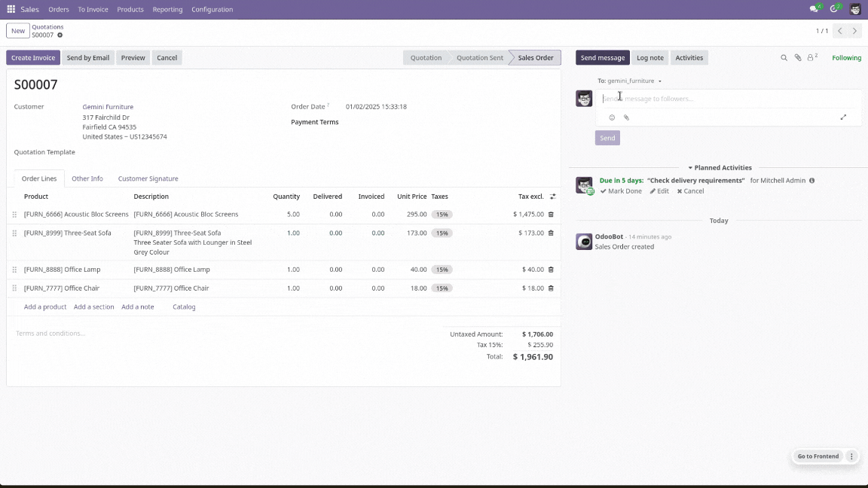Screen dimensions: 868x488
Task: Insert an emoji in the message composer
Action: pos(612,117)
